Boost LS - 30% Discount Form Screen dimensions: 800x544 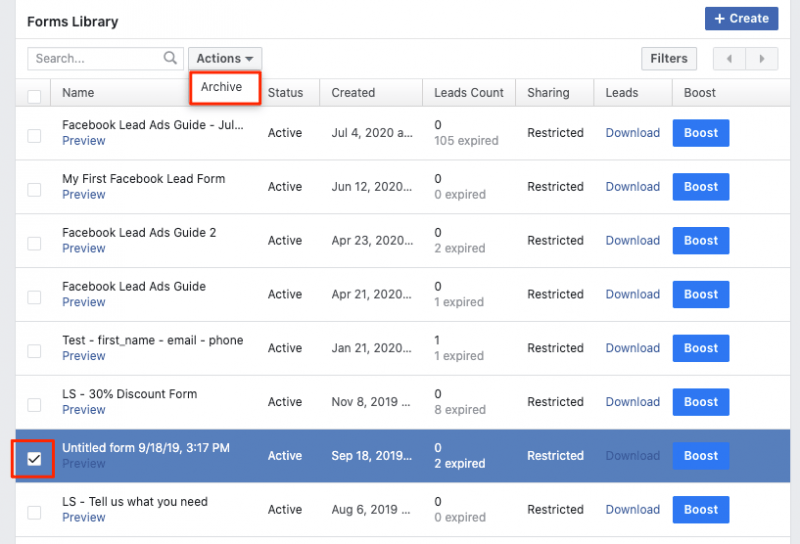tap(701, 402)
